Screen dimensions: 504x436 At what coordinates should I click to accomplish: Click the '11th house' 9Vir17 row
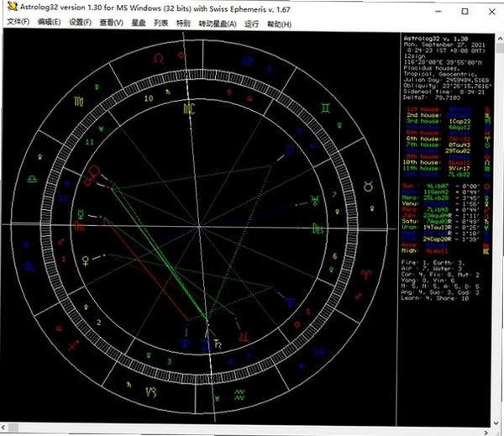coord(437,168)
